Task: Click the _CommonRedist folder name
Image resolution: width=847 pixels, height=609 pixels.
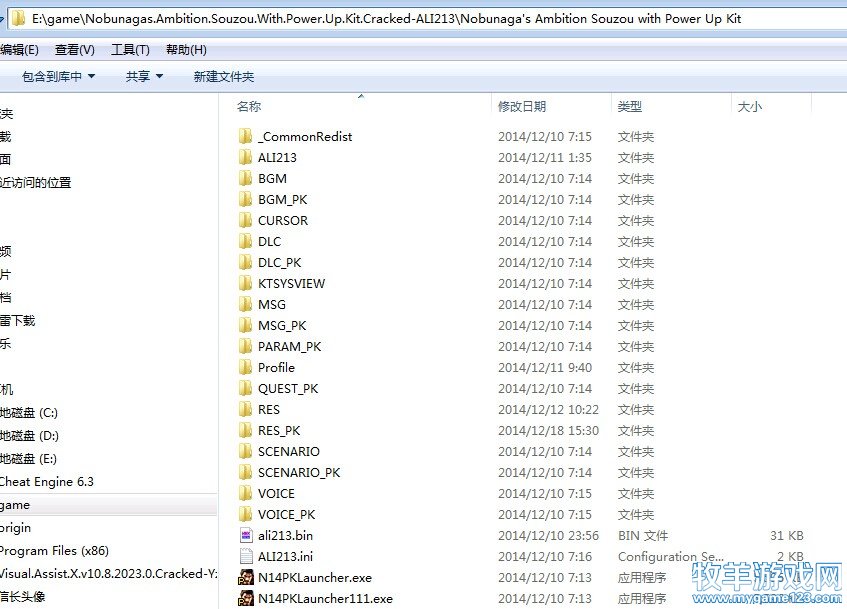Action: [x=305, y=137]
